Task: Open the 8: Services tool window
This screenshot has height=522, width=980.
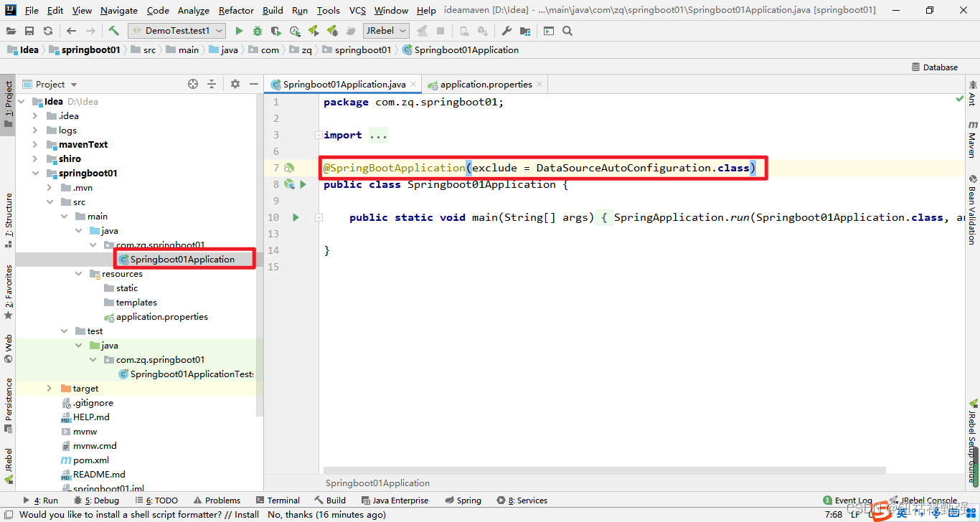Action: point(522,500)
